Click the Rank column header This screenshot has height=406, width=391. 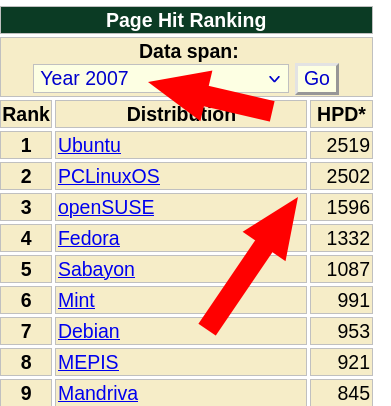point(26,114)
